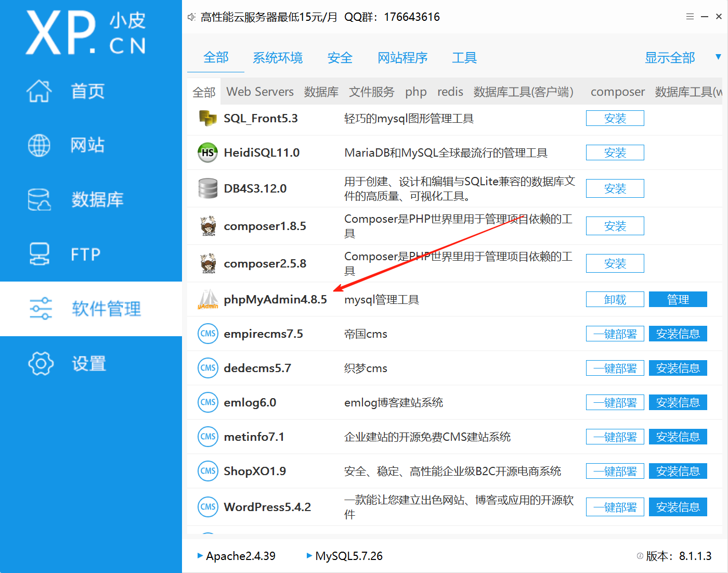Viewport: 728px width, 573px height.
Task: Click 一键部署 for ShopXO1.9
Action: [x=615, y=471]
